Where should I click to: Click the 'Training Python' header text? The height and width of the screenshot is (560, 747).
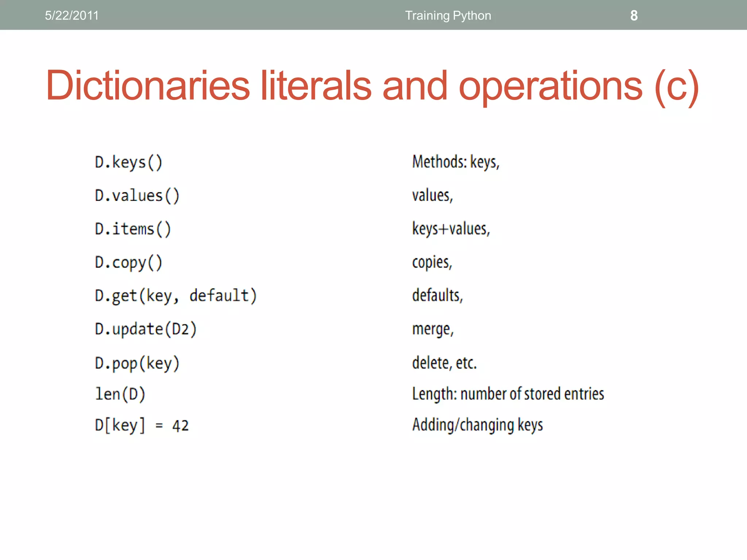click(448, 16)
